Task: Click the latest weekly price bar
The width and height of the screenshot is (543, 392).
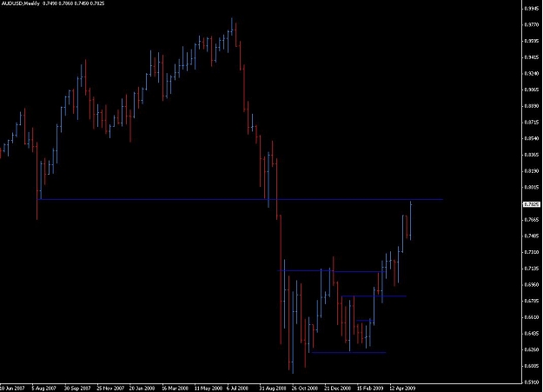Action: [x=411, y=220]
